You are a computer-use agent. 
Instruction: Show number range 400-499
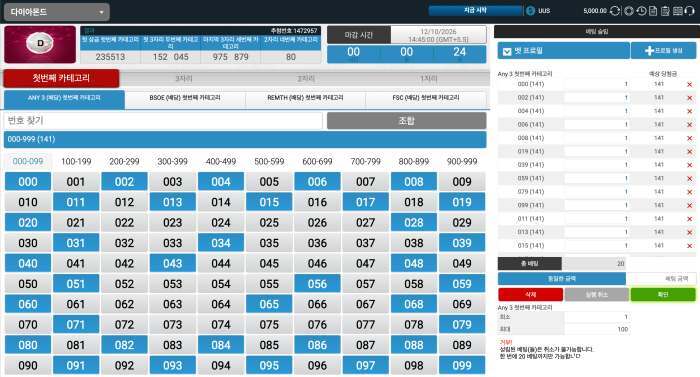[x=221, y=161]
